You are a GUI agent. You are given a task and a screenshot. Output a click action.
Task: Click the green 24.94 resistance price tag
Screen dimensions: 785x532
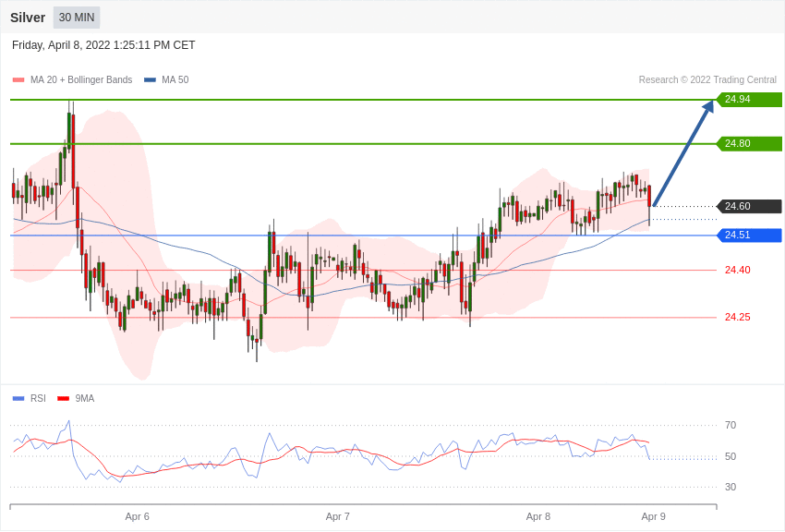749,99
